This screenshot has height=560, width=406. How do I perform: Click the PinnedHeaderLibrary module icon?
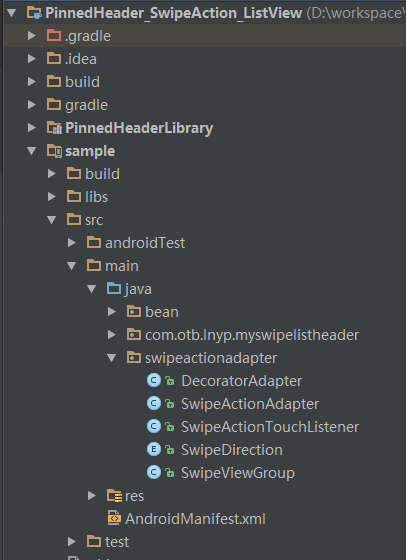point(54,128)
